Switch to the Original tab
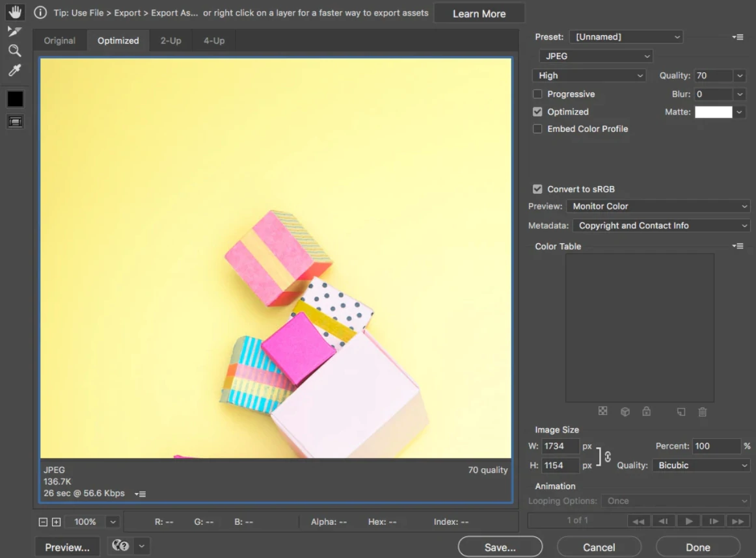This screenshot has width=756, height=558. pos(59,40)
